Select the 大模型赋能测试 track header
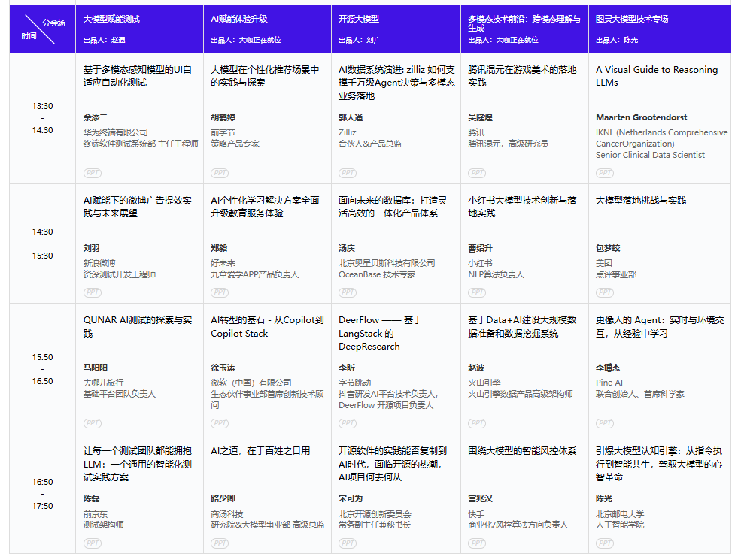 point(111,19)
